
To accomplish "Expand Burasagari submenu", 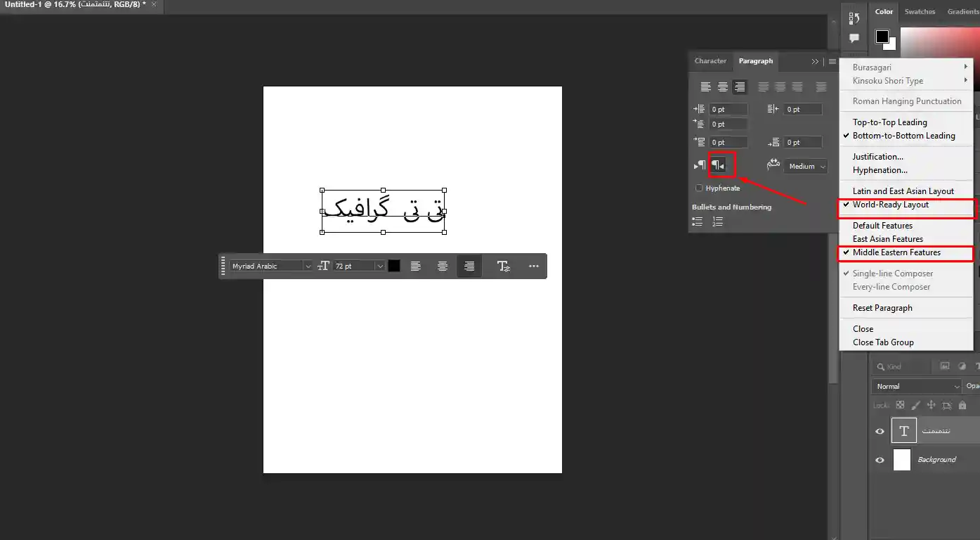I will click(x=907, y=67).
